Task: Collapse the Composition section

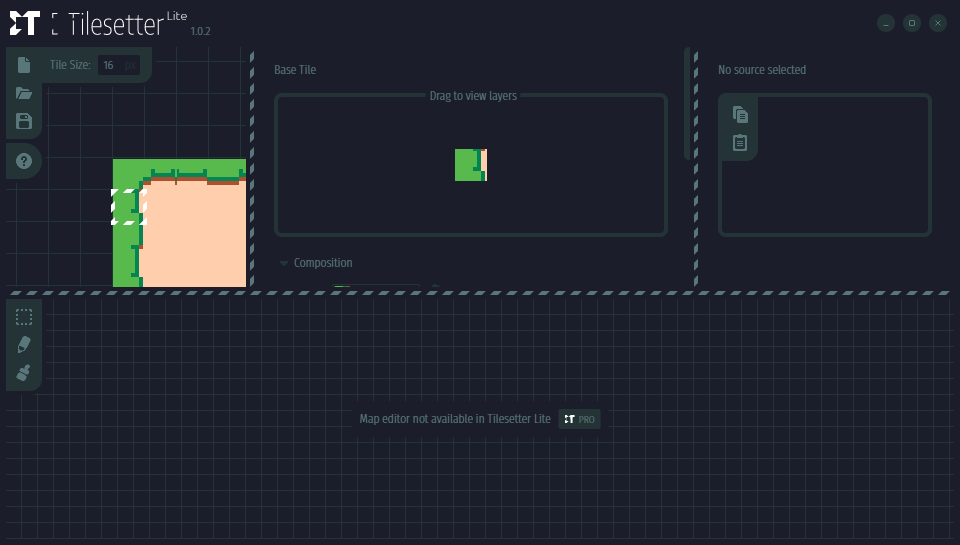Action: (x=285, y=263)
